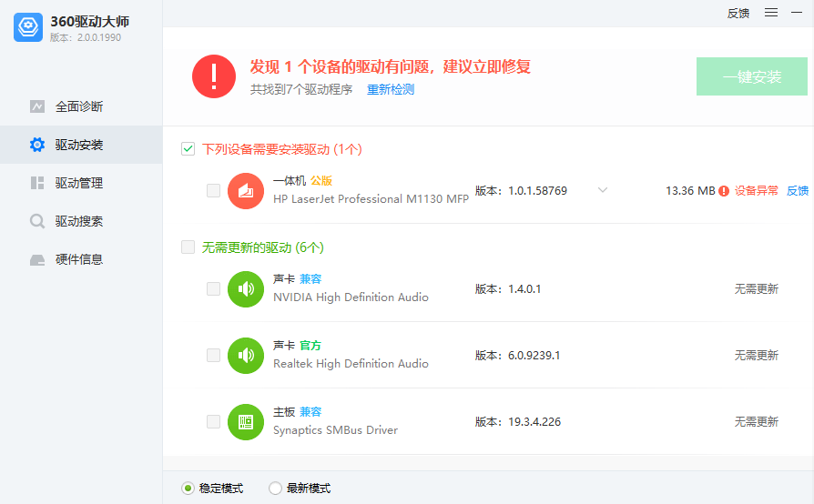Open the 全面诊断 section
Image resolution: width=814 pixels, height=504 pixels.
tap(81, 106)
